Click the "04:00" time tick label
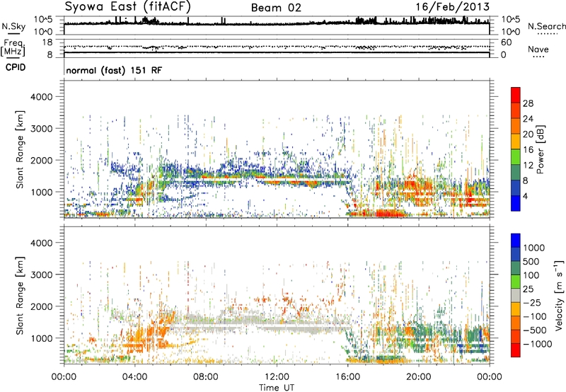566x392 pixels. [x=134, y=377]
